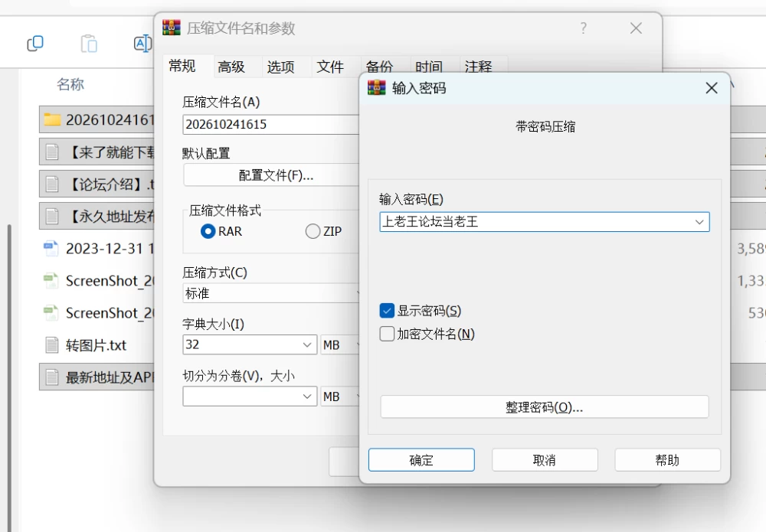The width and height of the screenshot is (766, 532).
Task: Select the RAR archive format radio button
Action: 208,231
